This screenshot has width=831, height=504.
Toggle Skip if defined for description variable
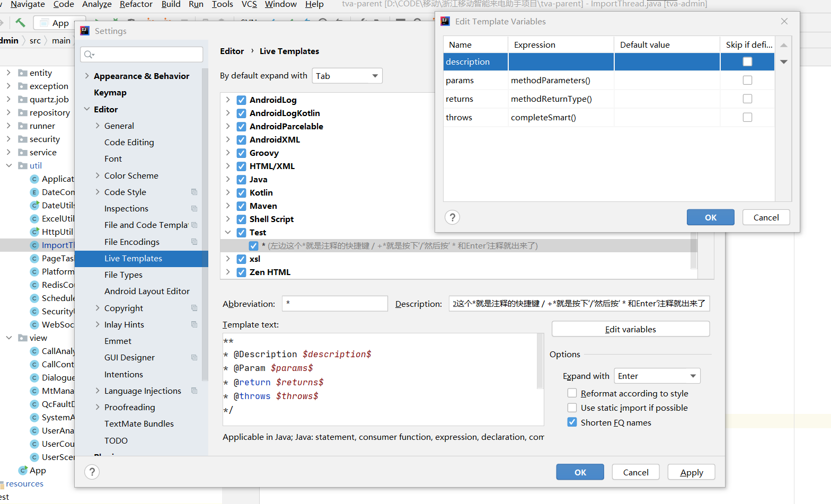tap(747, 61)
